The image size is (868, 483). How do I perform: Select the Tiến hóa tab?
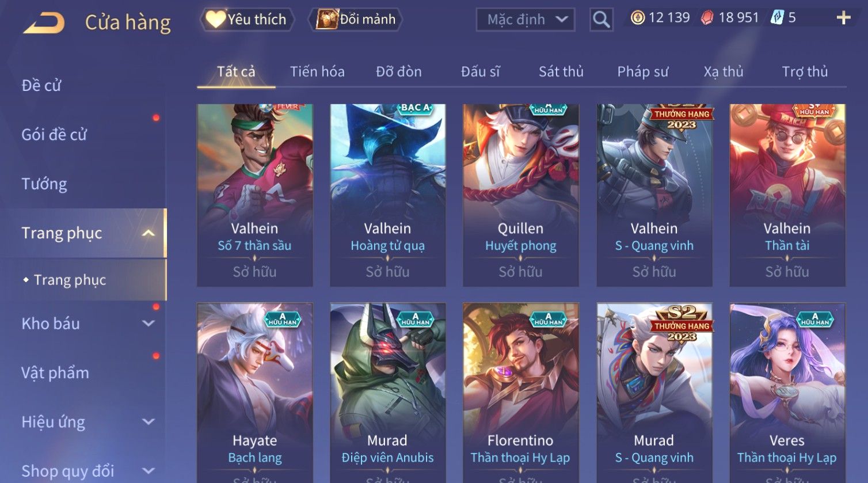point(317,71)
